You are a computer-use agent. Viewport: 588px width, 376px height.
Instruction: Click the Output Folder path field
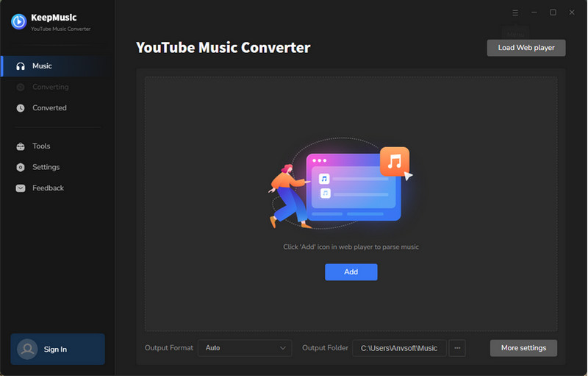tap(399, 348)
